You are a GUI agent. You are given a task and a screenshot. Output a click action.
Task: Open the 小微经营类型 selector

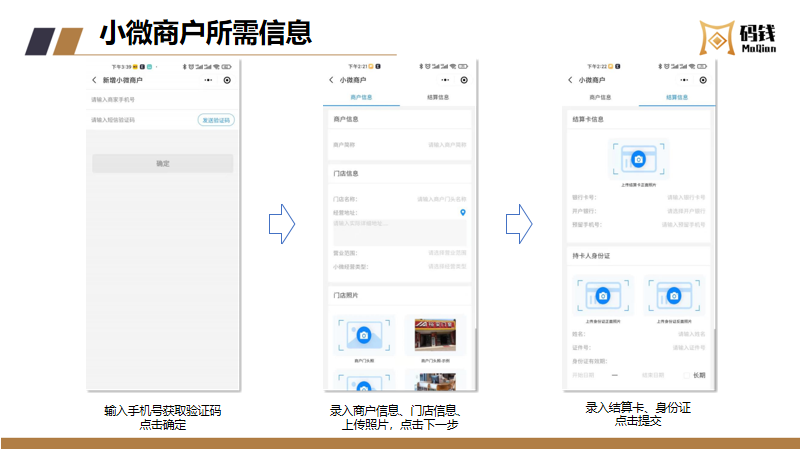pos(446,267)
